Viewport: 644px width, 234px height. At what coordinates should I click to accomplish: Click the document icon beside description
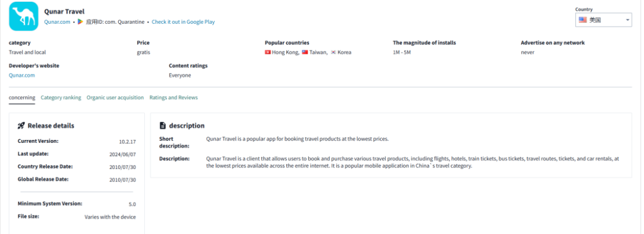[x=163, y=126]
